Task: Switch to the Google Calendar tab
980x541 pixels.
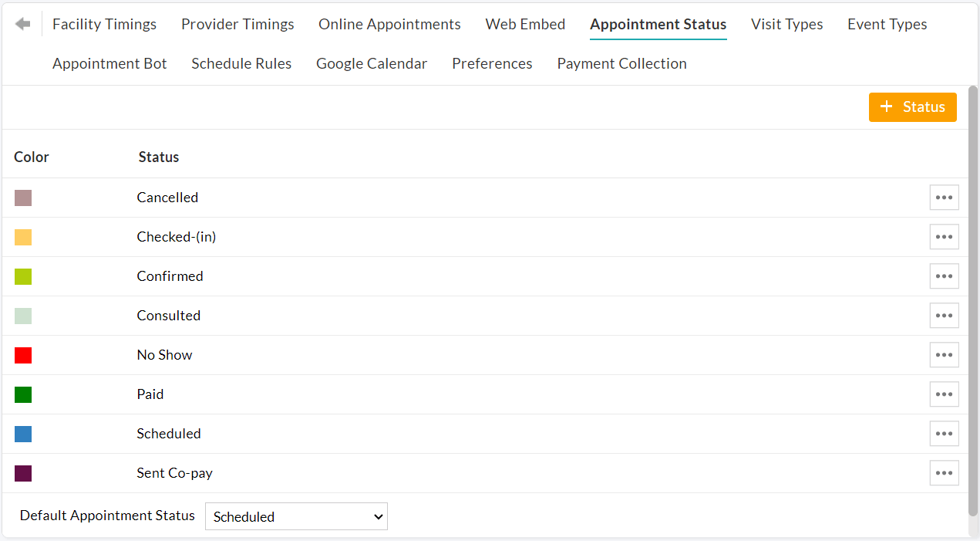Action: pyautogui.click(x=372, y=63)
